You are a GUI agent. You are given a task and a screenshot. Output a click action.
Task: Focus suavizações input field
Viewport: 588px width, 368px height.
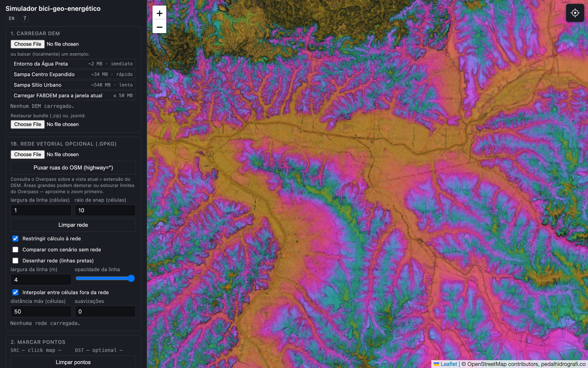[x=105, y=311]
